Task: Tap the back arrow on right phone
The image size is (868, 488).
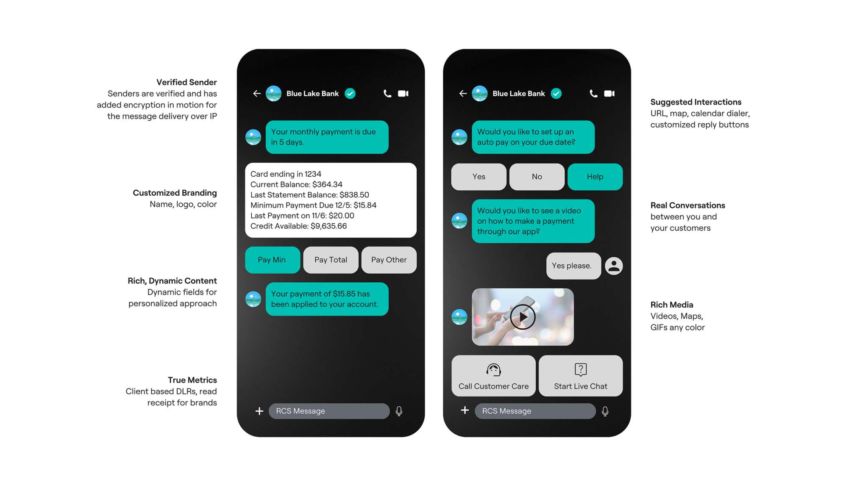Action: 465,93
